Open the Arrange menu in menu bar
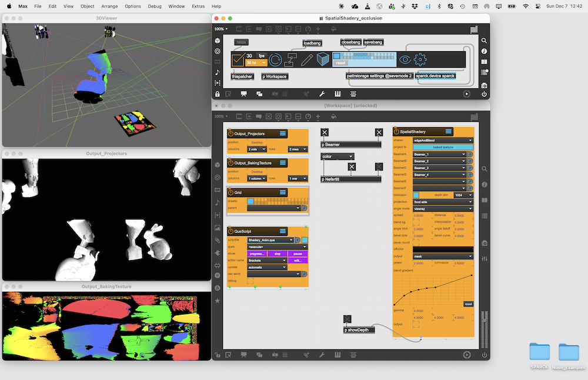The height and width of the screenshot is (380, 588). (x=109, y=6)
